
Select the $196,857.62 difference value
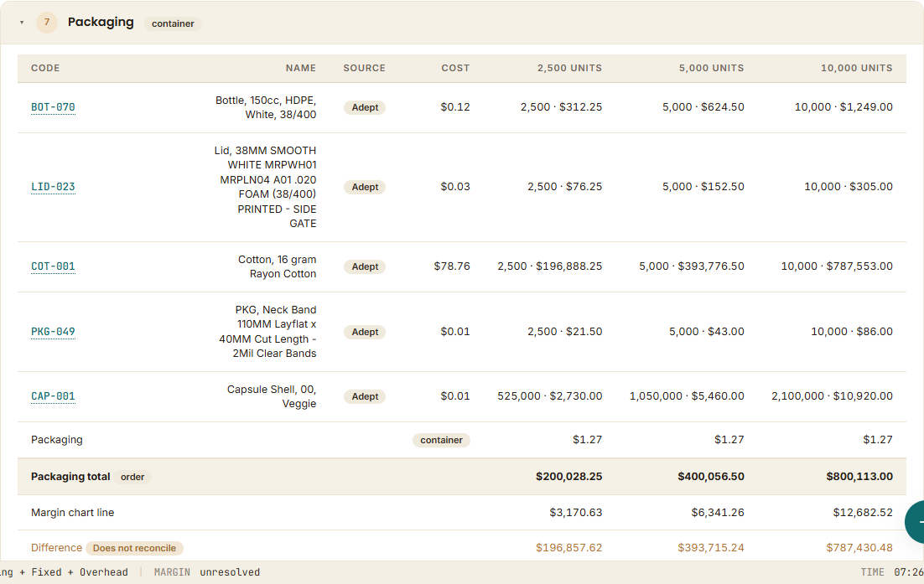pyautogui.click(x=568, y=548)
